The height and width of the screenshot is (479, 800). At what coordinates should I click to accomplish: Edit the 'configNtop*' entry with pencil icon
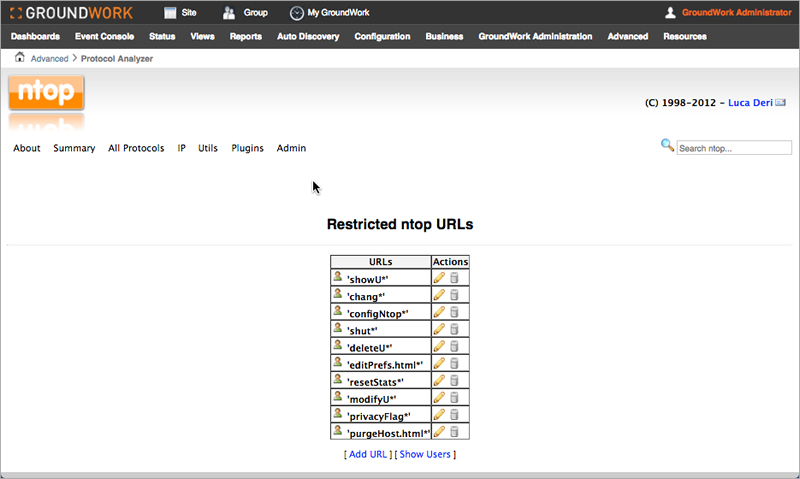click(x=439, y=312)
